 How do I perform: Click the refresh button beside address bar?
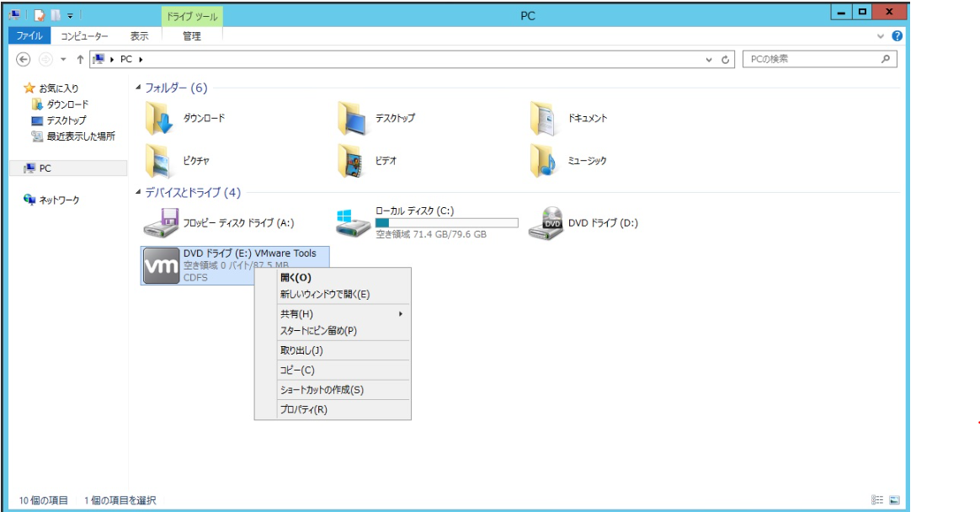pos(725,60)
